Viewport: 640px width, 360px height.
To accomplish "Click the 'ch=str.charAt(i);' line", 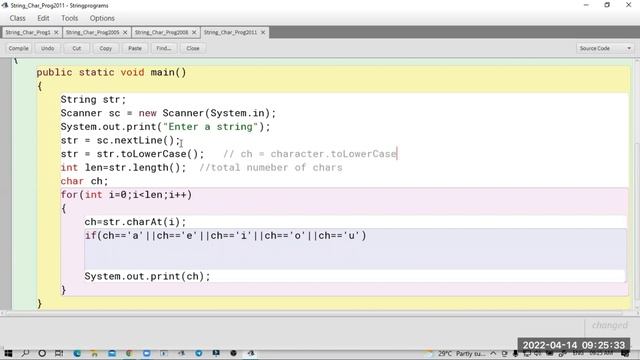I will 135,222.
